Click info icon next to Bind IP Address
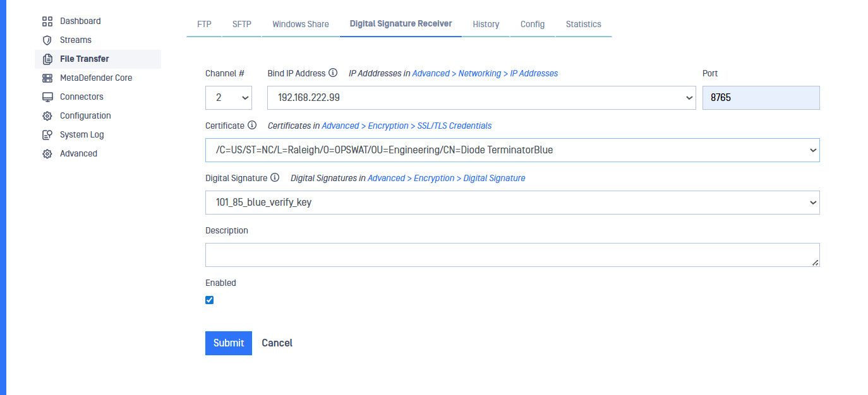 click(x=333, y=73)
